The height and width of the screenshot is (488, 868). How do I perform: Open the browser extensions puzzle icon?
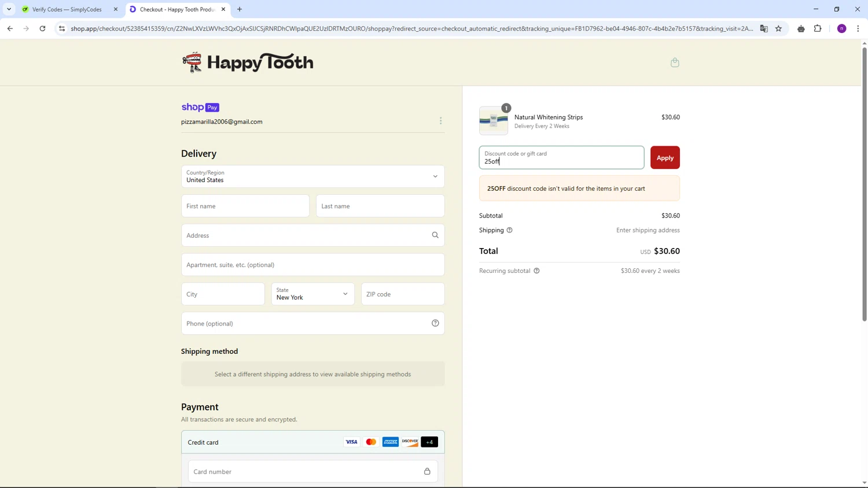pyautogui.click(x=818, y=28)
